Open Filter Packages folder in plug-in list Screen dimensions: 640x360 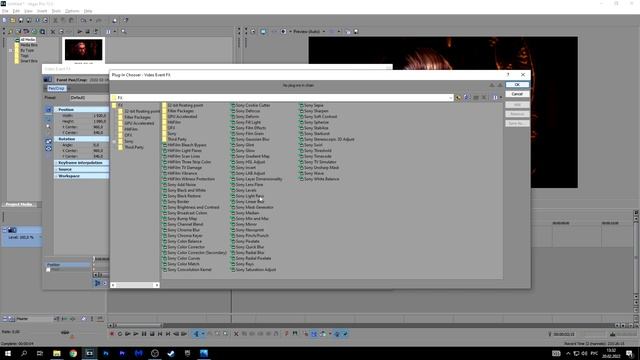point(178,111)
